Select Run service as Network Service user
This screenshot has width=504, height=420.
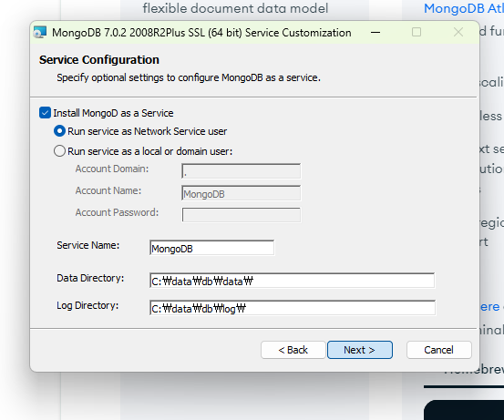click(60, 131)
